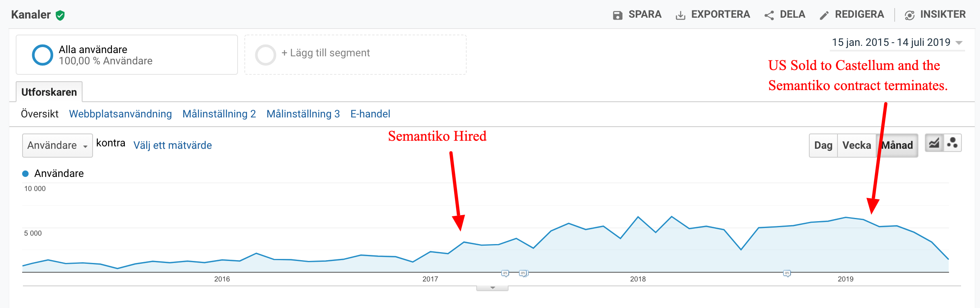Open the INSIKTER insights panel
The image size is (980, 308).
935,15
